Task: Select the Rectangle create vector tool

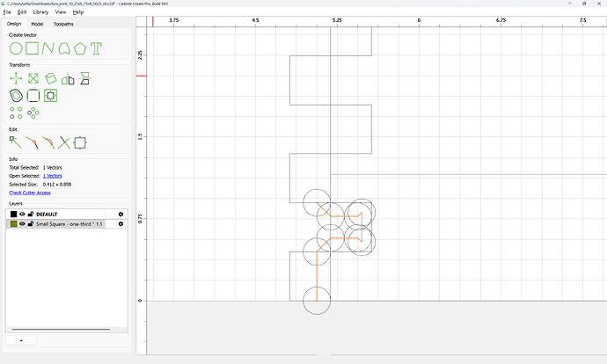Action: pyautogui.click(x=33, y=48)
